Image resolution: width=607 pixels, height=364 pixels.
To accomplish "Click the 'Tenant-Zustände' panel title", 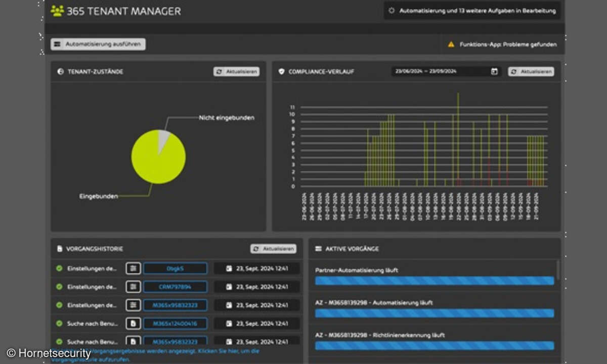I will [x=96, y=72].
